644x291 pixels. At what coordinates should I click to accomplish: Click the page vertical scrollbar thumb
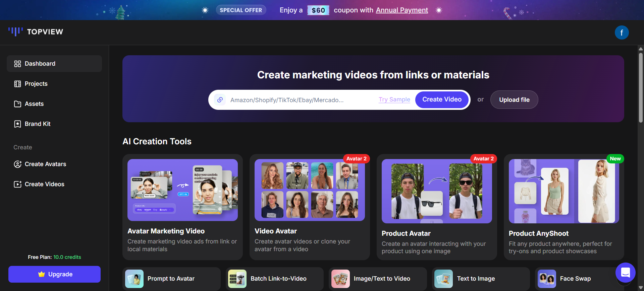[x=641, y=88]
